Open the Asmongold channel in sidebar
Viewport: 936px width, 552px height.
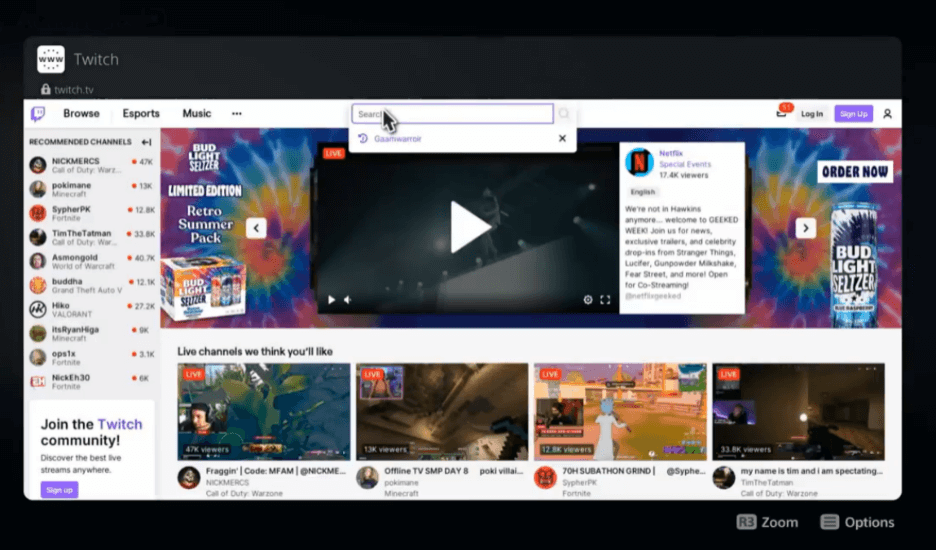(92, 261)
